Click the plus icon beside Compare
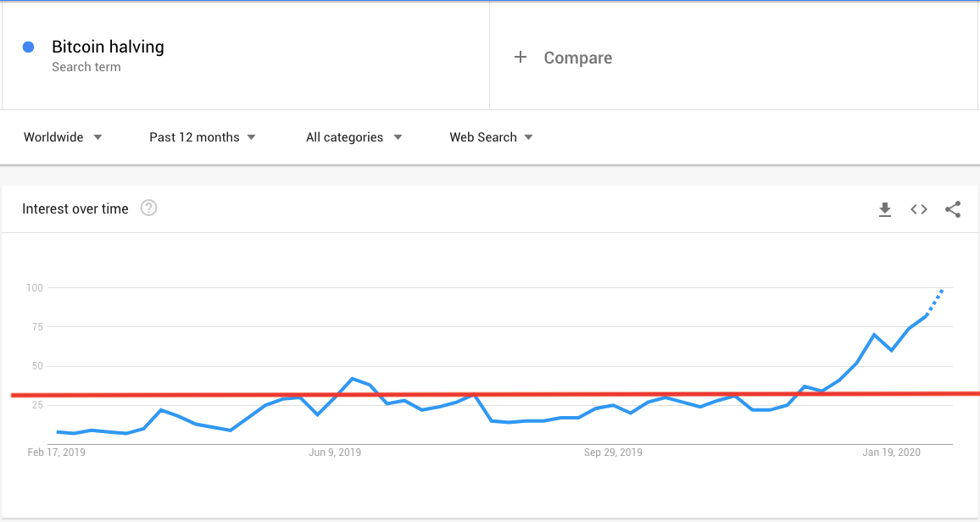 (520, 58)
